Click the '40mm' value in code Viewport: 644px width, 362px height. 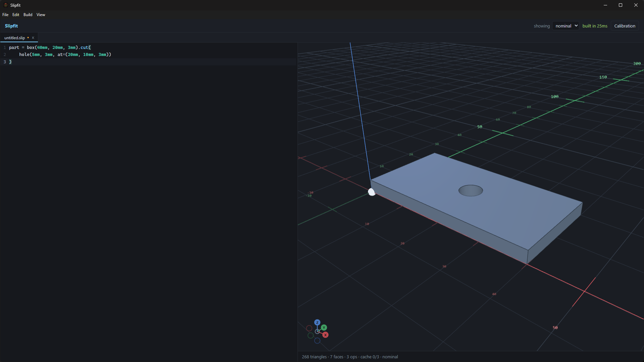[42, 48]
